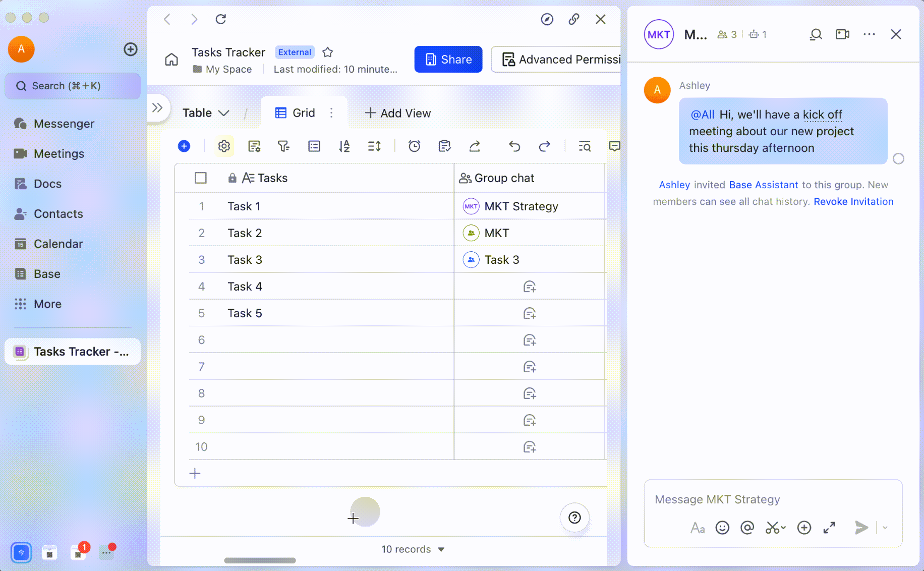Open Messenger from the sidebar
The image size is (924, 571).
pos(64,124)
